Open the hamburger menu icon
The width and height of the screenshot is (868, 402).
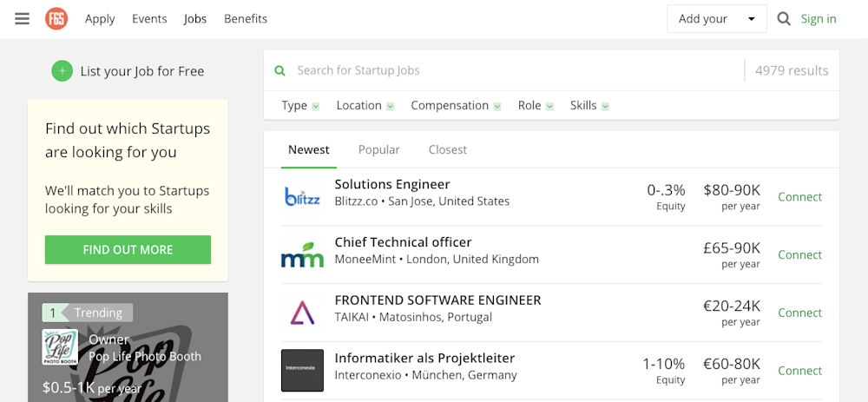coord(22,18)
